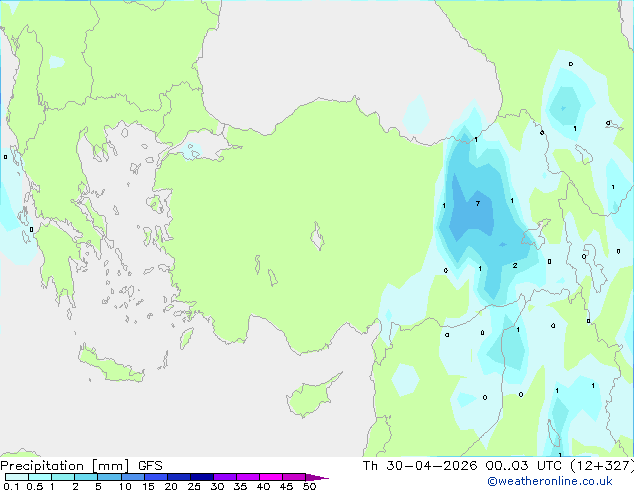Click the 45–50 mm legend swatch
634x490 pixels.
[x=294, y=477]
